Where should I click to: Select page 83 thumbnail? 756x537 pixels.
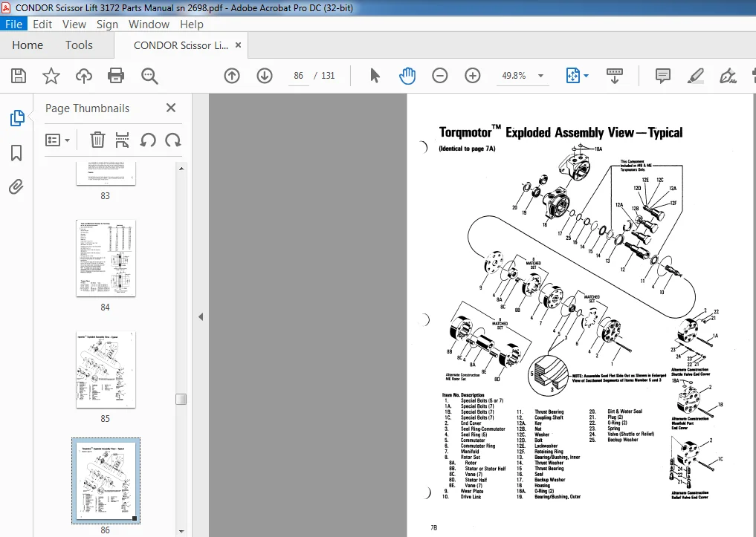pyautogui.click(x=106, y=173)
